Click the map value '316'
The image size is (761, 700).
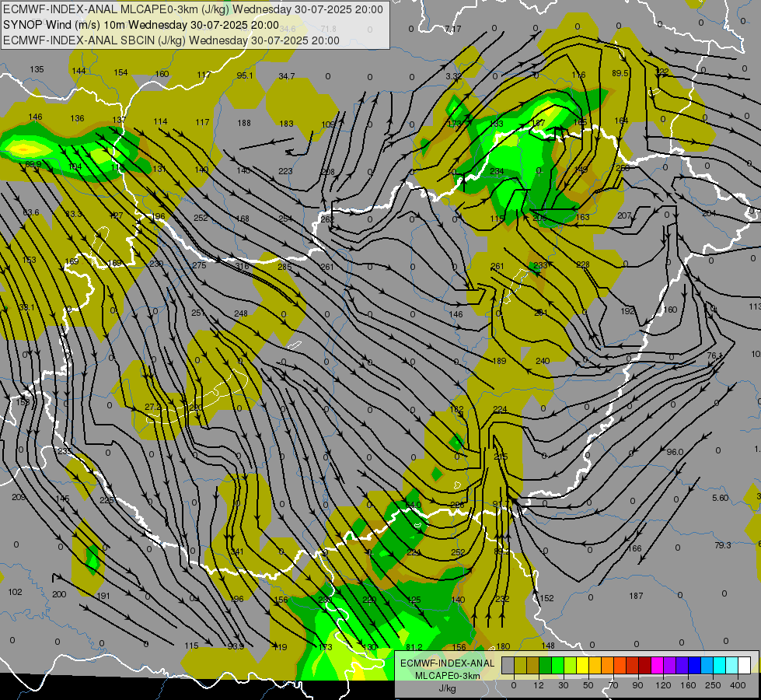tap(243, 266)
